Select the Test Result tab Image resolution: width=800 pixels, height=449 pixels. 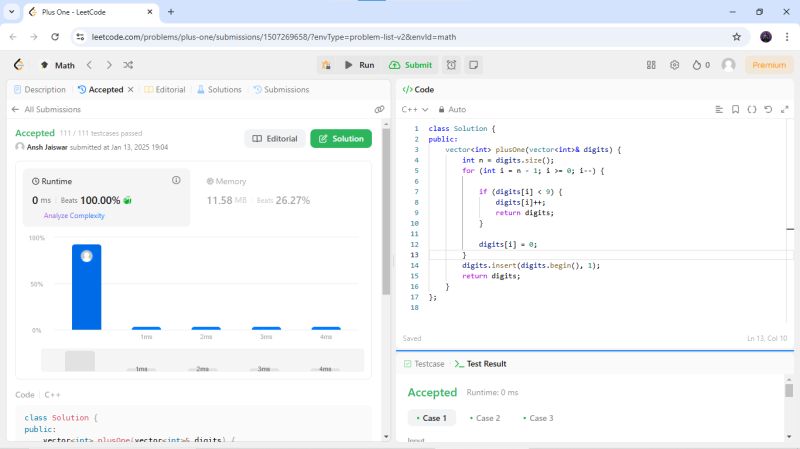[480, 364]
